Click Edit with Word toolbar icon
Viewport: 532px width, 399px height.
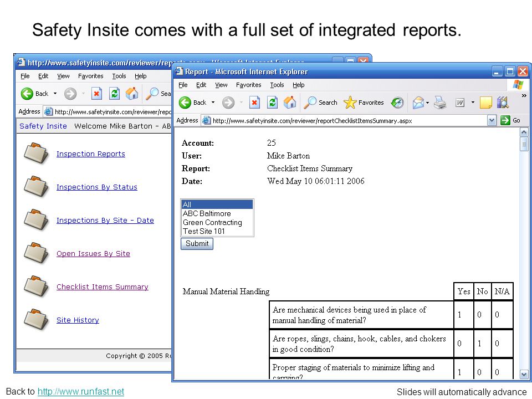(460, 103)
